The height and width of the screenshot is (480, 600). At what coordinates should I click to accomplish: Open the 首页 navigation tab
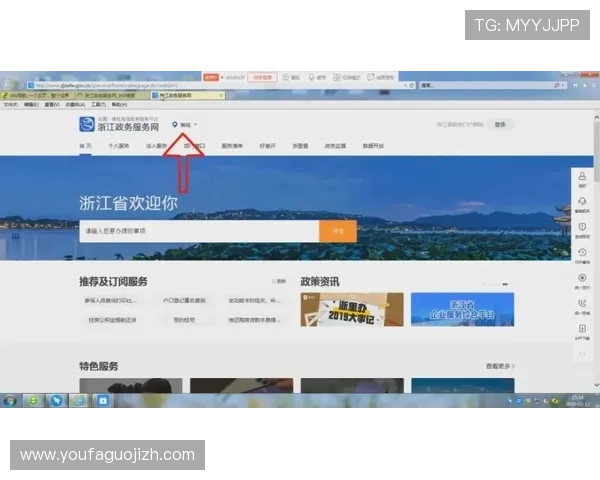[x=85, y=146]
